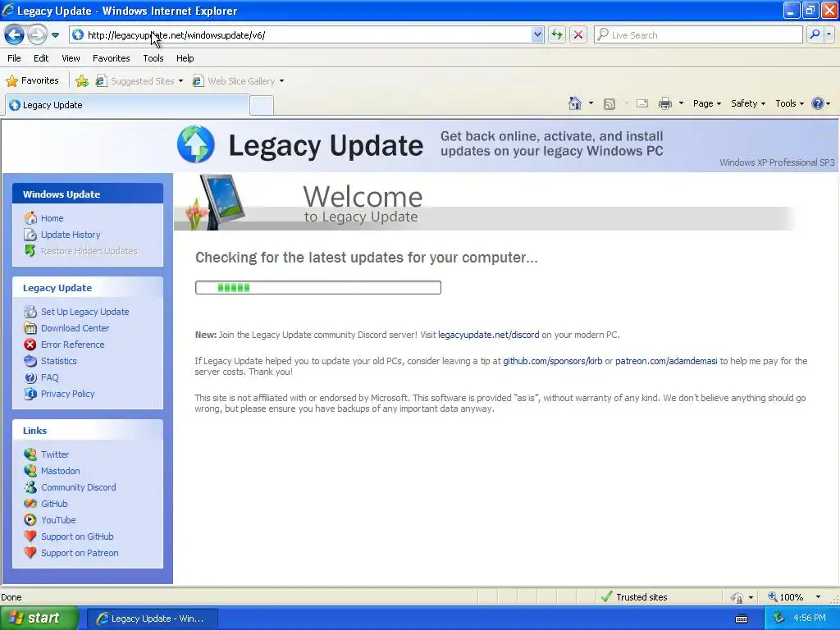Image resolution: width=840 pixels, height=630 pixels.
Task: Open the View menu
Action: pyautogui.click(x=71, y=58)
